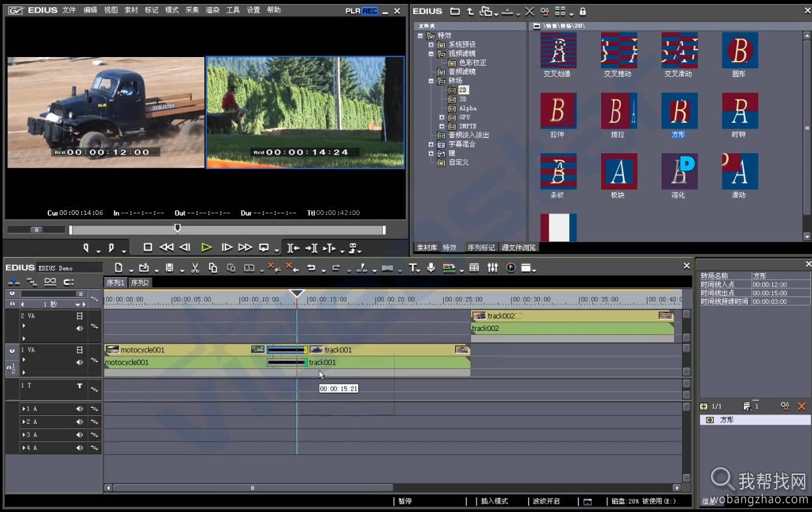Screen dimensions: 812x512
Task: Click the undo arrow icon in timeline toolbar
Action: pyautogui.click(x=311, y=268)
